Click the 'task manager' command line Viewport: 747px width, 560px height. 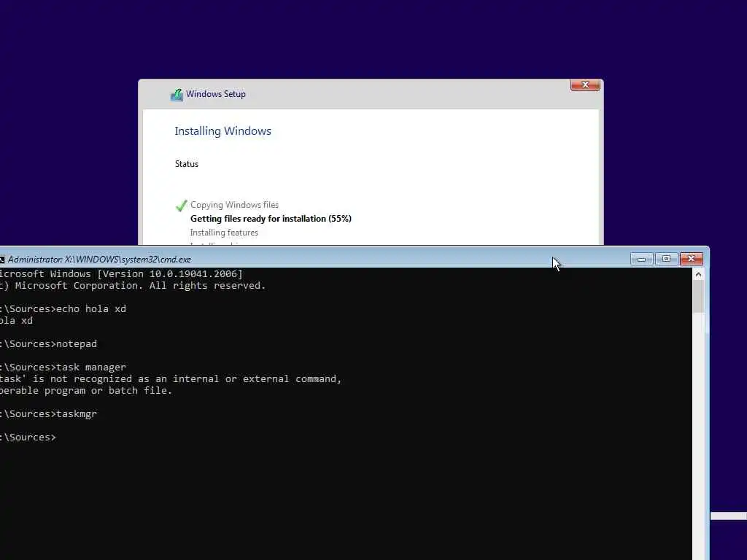[63, 367]
